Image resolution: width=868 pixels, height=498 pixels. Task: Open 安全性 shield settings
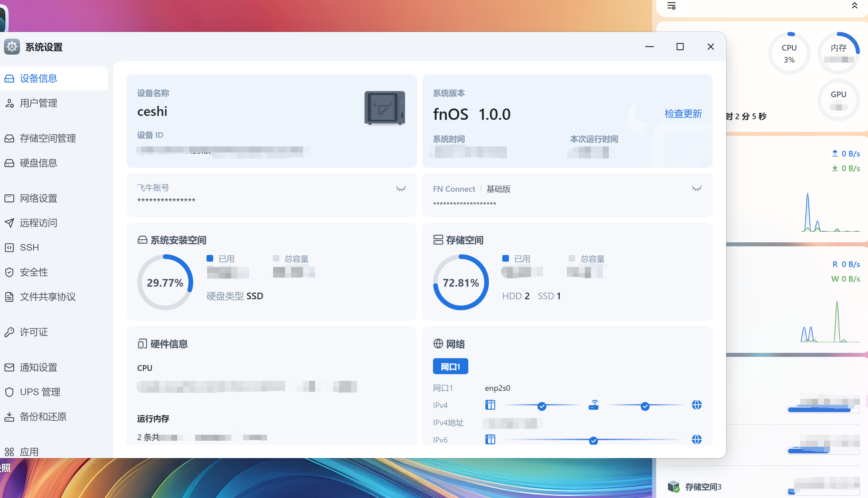point(34,272)
